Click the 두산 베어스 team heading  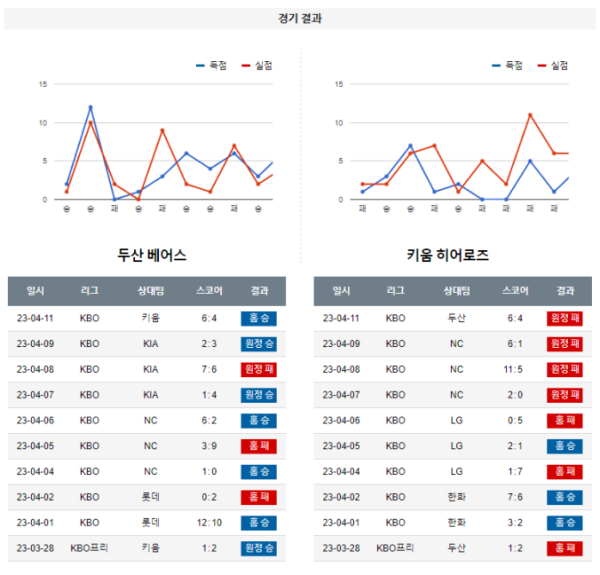tap(152, 255)
